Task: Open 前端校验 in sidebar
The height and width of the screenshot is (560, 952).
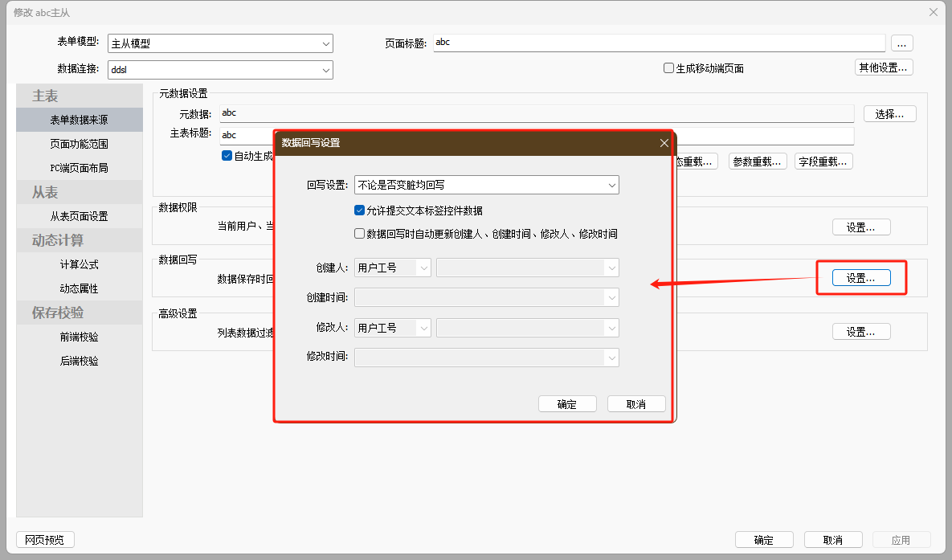Action: click(x=79, y=337)
